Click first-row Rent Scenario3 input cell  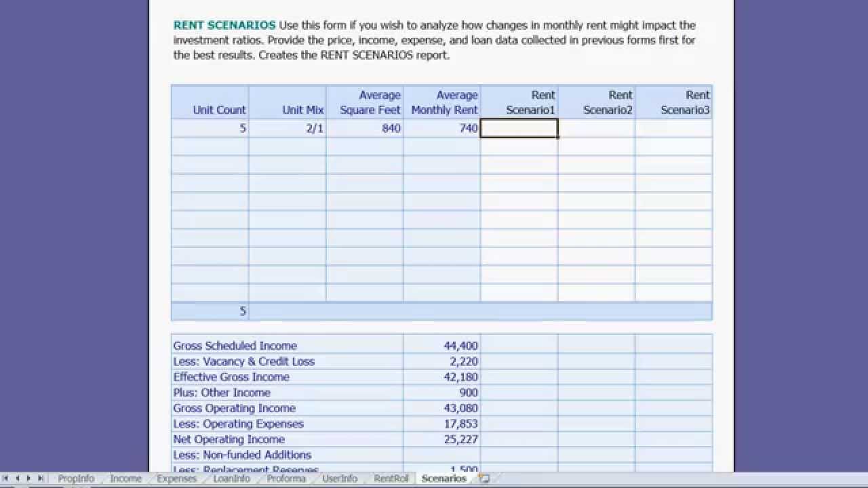click(674, 128)
